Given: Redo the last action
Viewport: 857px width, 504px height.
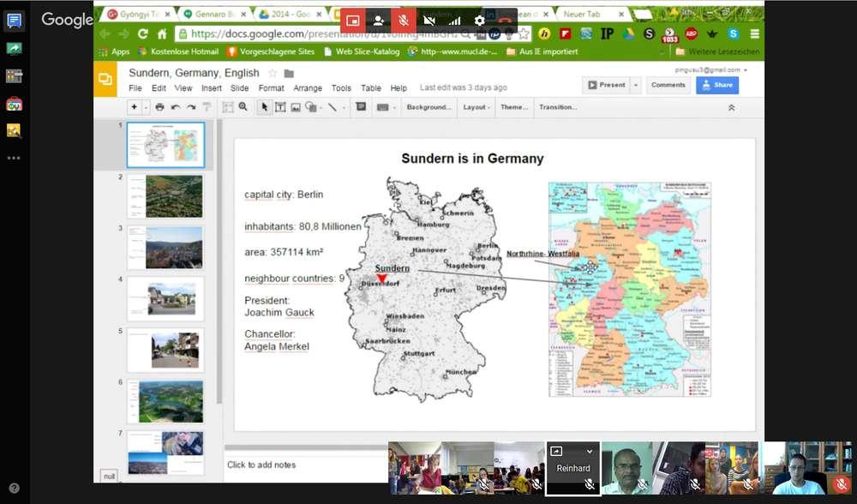Looking at the screenshot, I should coord(191,107).
